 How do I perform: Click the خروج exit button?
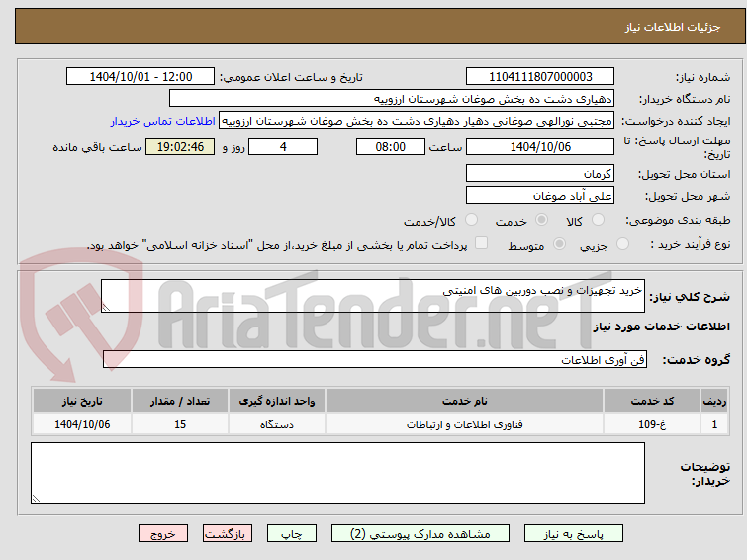163,534
